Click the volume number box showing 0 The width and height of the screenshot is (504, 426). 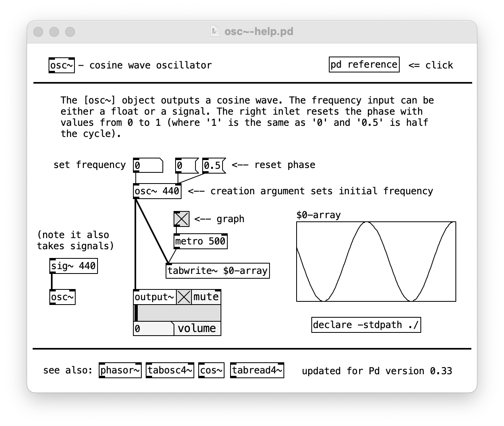pos(154,328)
